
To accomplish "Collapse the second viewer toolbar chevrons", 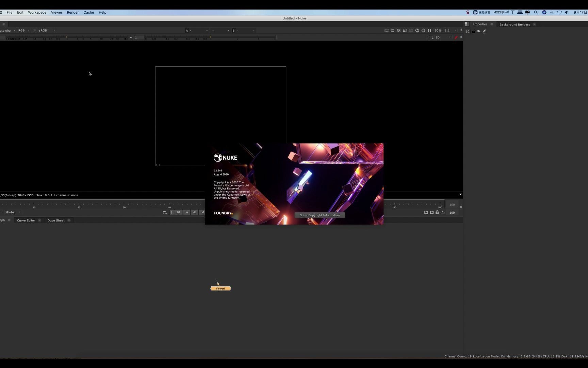I will pyautogui.click(x=461, y=37).
